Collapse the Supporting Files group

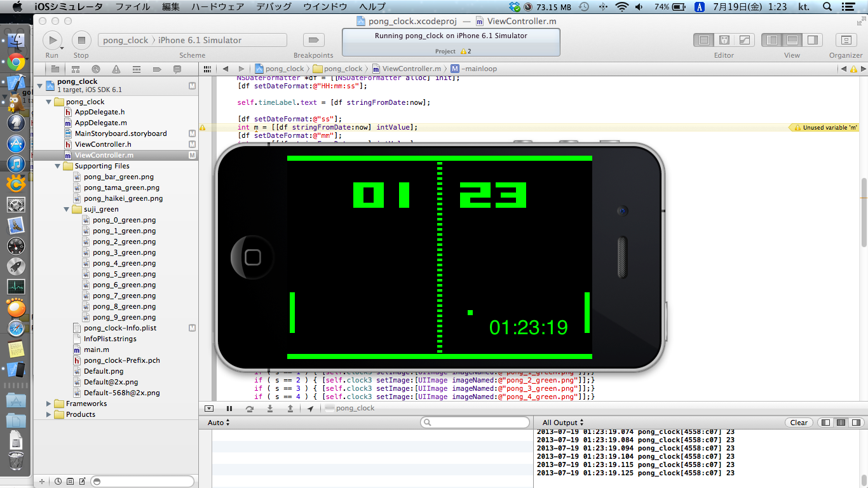58,166
